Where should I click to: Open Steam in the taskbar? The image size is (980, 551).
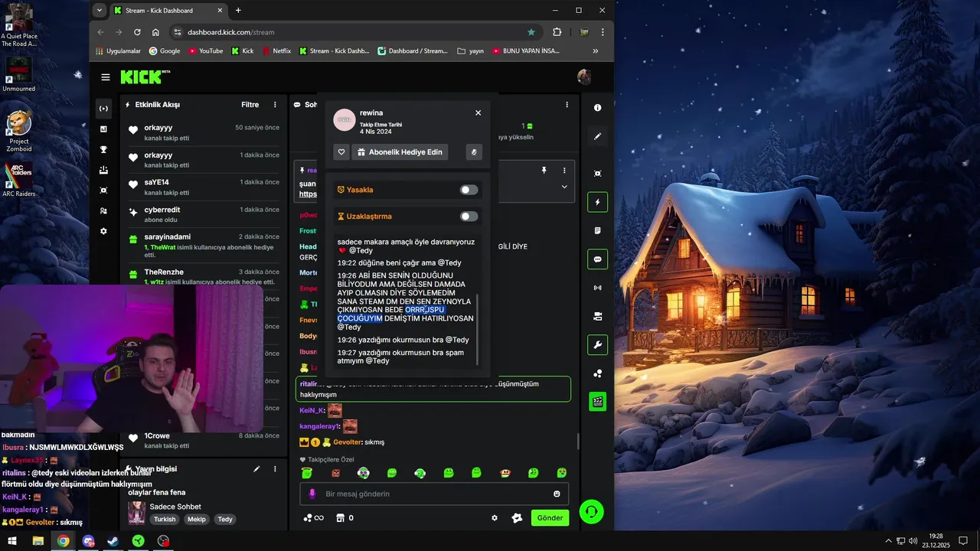(x=113, y=541)
